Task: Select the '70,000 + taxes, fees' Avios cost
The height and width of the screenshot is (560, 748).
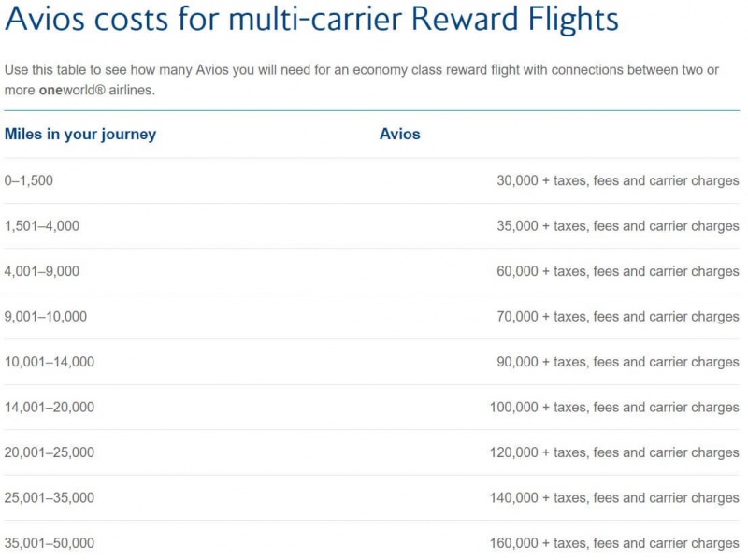Action: 617,317
